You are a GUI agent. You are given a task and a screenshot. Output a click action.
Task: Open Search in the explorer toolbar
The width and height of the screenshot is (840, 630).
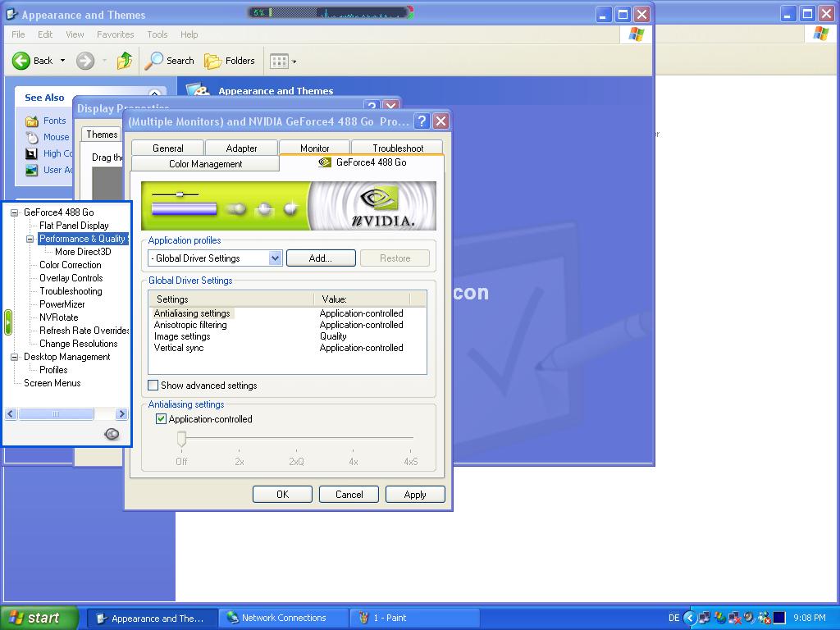(170, 61)
